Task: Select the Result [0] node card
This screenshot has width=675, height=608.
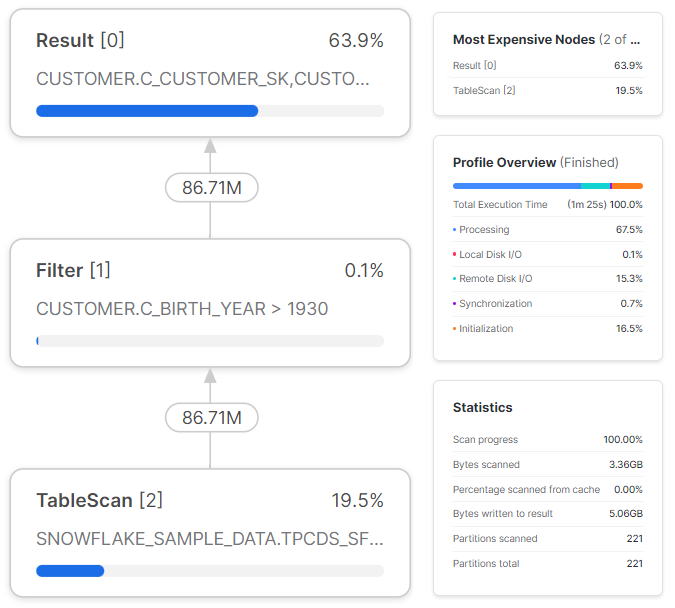Action: [210, 73]
